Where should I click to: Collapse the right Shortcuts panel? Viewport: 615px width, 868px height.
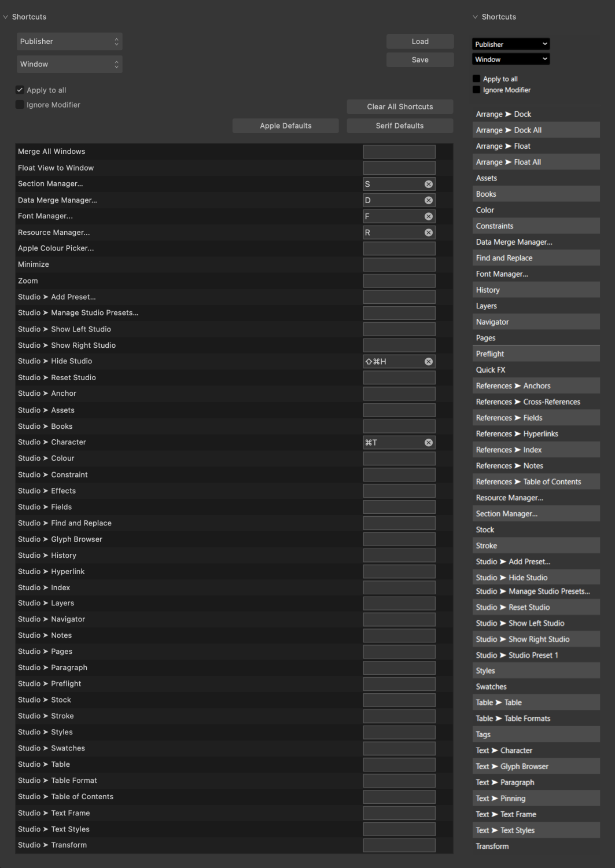(476, 17)
